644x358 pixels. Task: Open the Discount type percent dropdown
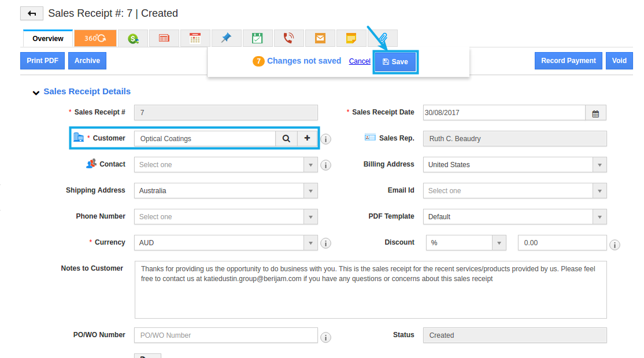[466, 242]
